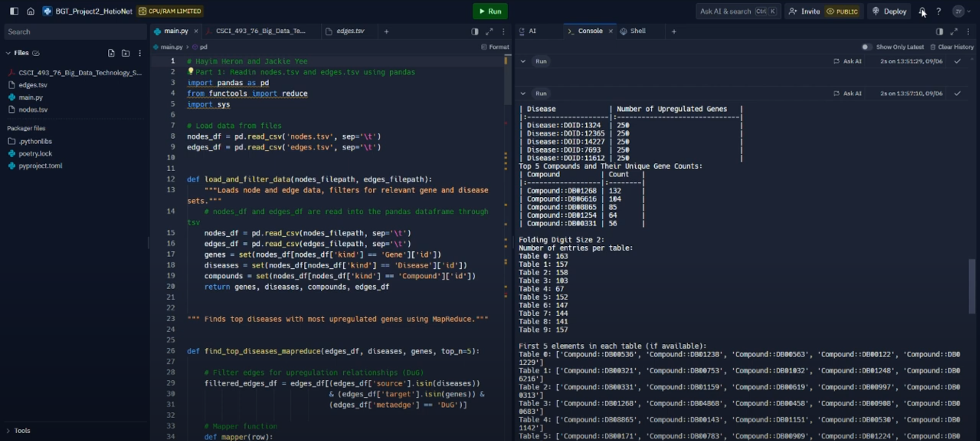
Task: Open the help question mark icon
Action: tap(938, 11)
